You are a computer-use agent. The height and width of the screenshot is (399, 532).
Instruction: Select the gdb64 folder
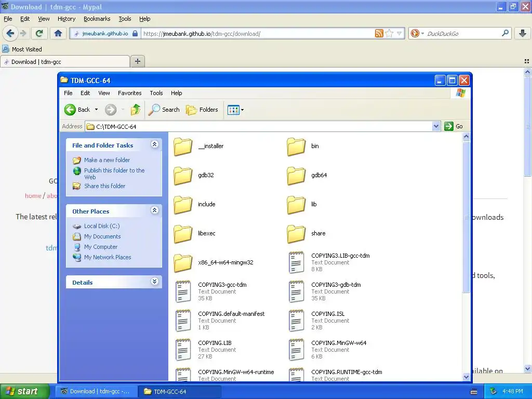[307, 176]
